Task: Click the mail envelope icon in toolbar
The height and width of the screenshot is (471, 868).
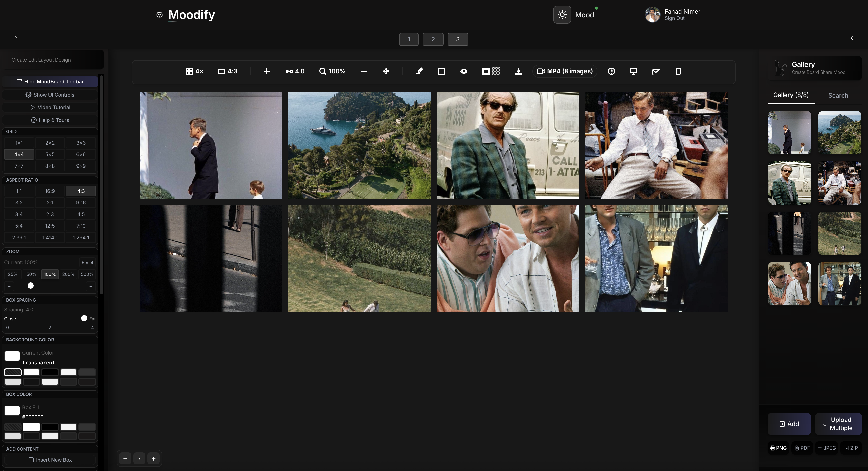Action: pyautogui.click(x=656, y=71)
